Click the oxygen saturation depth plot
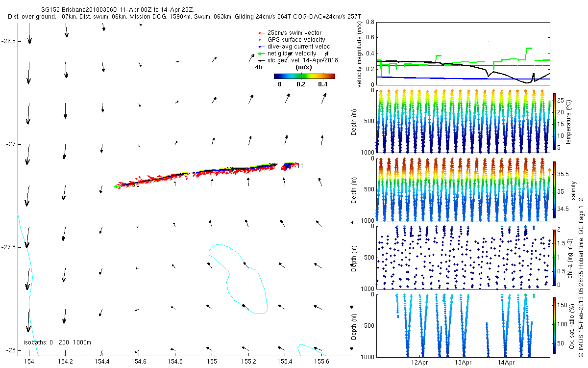This screenshot has height=368, width=588. [x=462, y=326]
